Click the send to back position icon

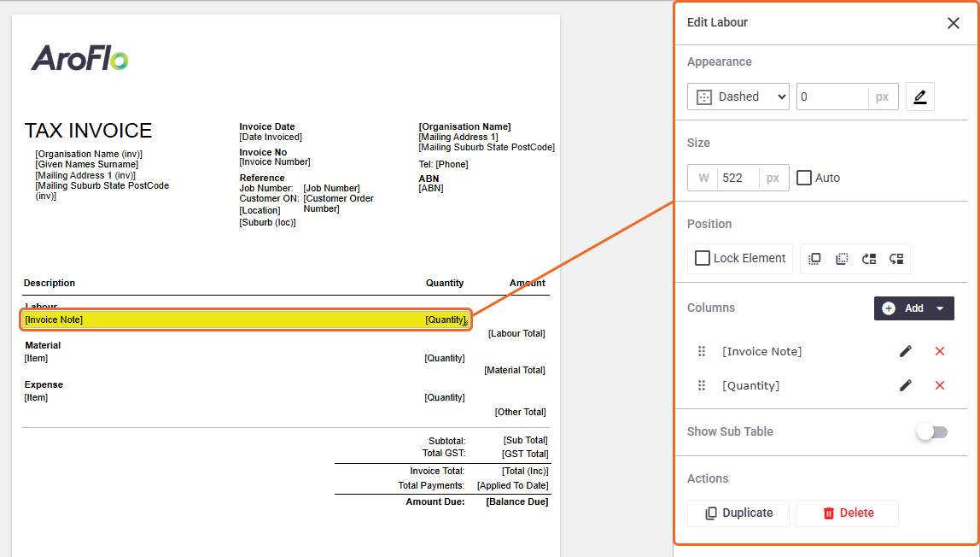[x=842, y=259]
